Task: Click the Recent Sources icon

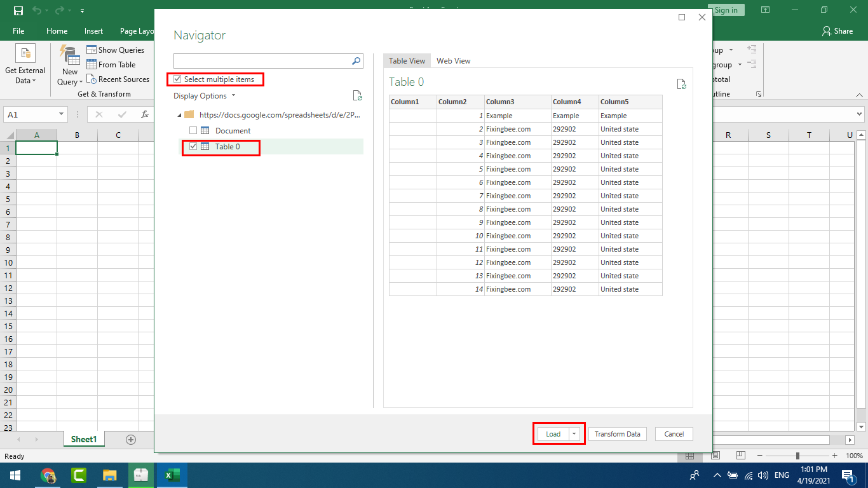Action: (92, 79)
